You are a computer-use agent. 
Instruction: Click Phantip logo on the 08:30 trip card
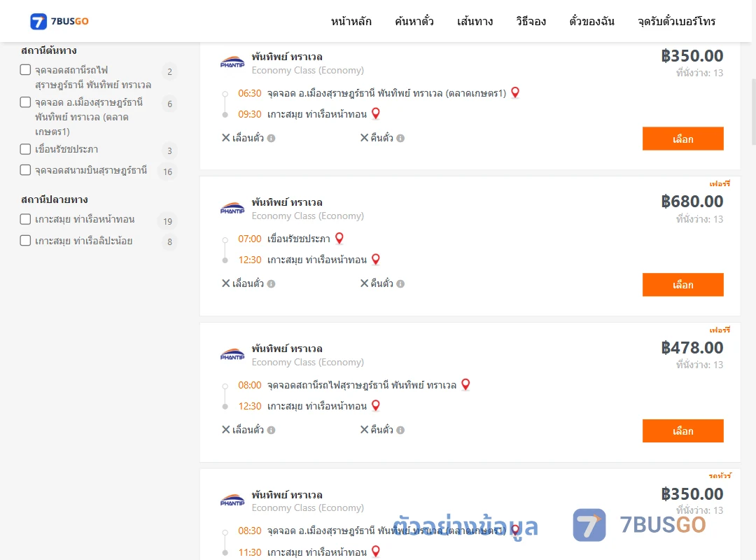[232, 500]
